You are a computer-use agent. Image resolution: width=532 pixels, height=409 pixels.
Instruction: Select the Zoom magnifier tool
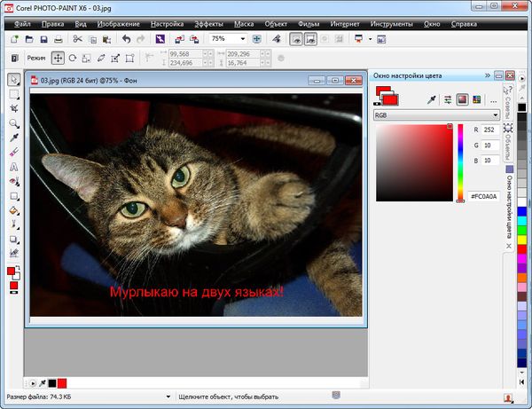coord(14,123)
